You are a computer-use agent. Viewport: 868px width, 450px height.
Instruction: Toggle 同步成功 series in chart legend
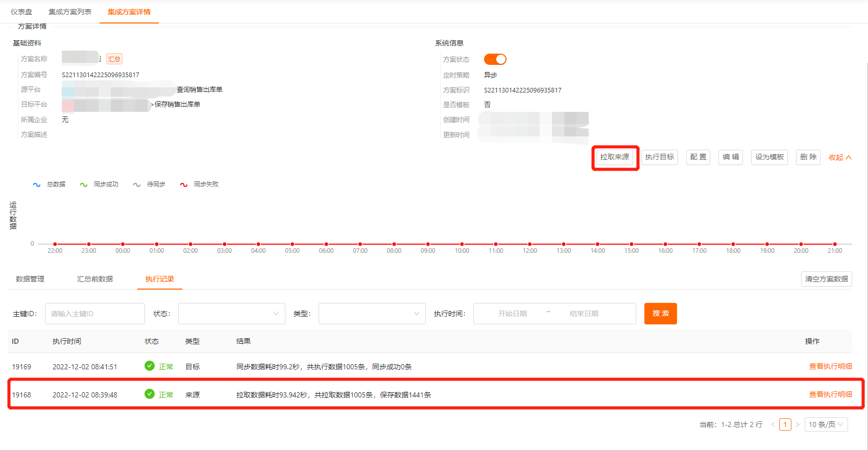coord(100,184)
